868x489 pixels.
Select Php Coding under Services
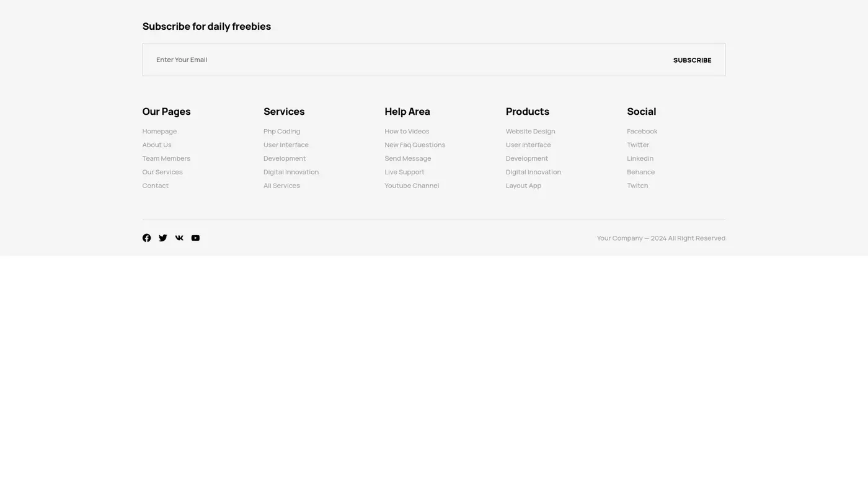click(281, 132)
